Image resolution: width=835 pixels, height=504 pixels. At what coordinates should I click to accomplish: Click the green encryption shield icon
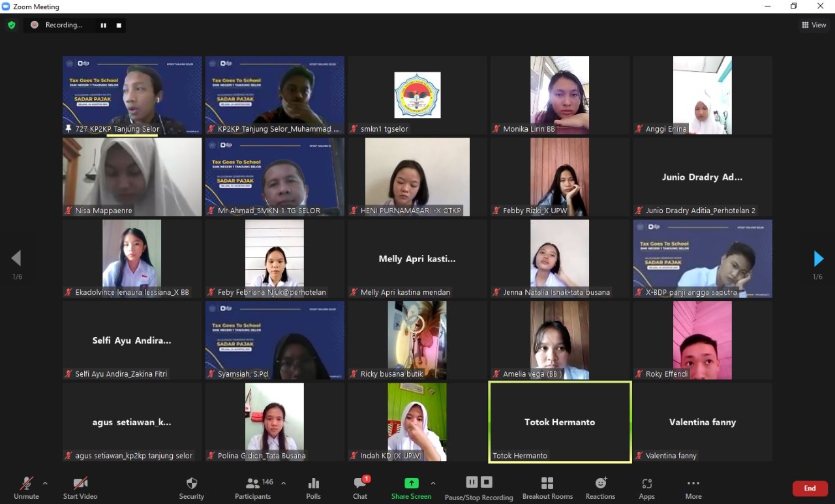coord(11,25)
